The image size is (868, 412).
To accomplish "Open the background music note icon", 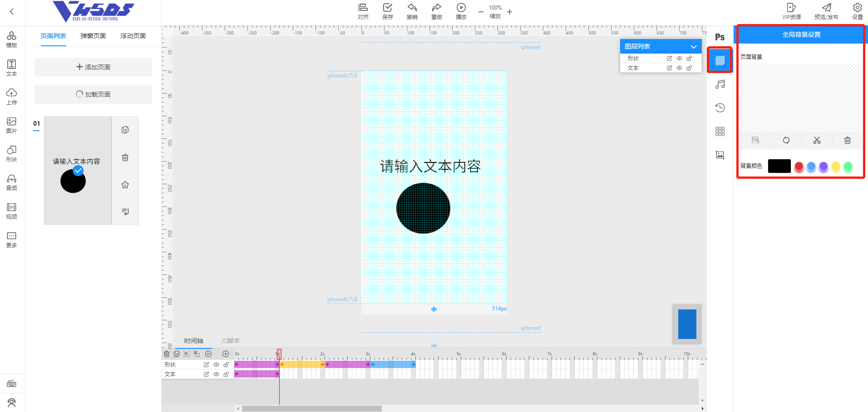I will click(720, 84).
